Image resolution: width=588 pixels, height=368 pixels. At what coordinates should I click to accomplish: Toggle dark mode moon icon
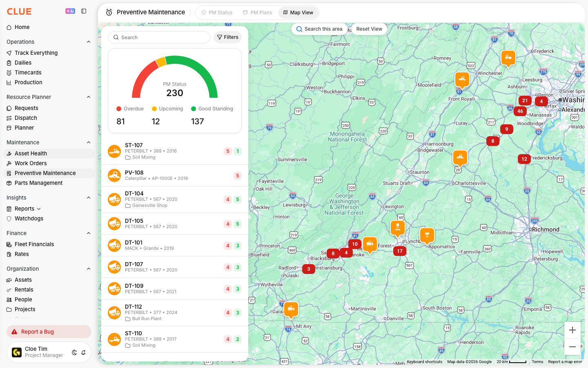pyautogui.click(x=74, y=352)
